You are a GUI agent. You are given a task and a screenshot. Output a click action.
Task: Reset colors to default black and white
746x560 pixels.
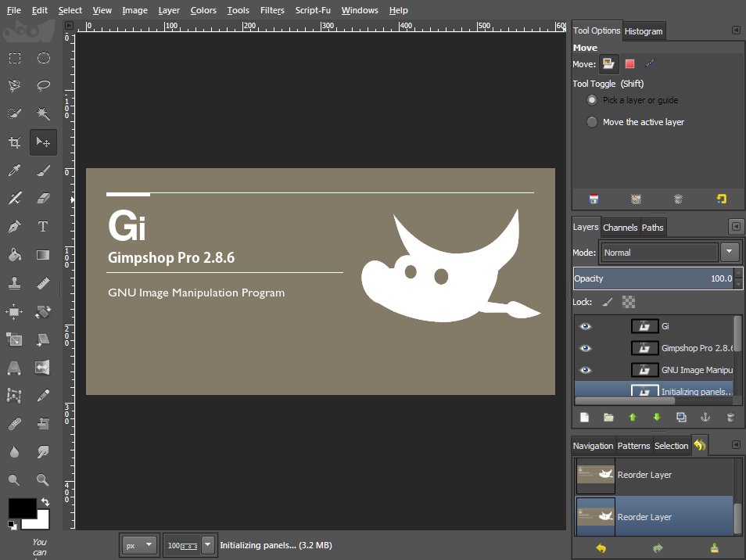coord(13,525)
